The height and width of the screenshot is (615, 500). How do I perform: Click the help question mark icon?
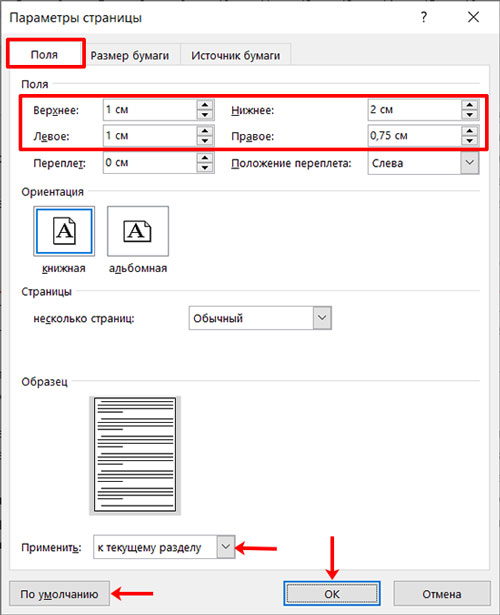(424, 17)
